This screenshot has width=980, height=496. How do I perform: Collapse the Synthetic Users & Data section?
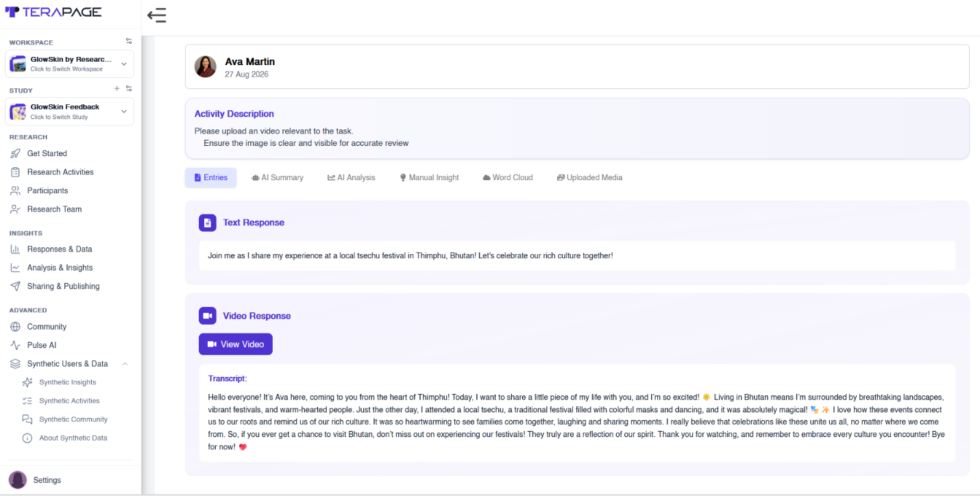125,364
